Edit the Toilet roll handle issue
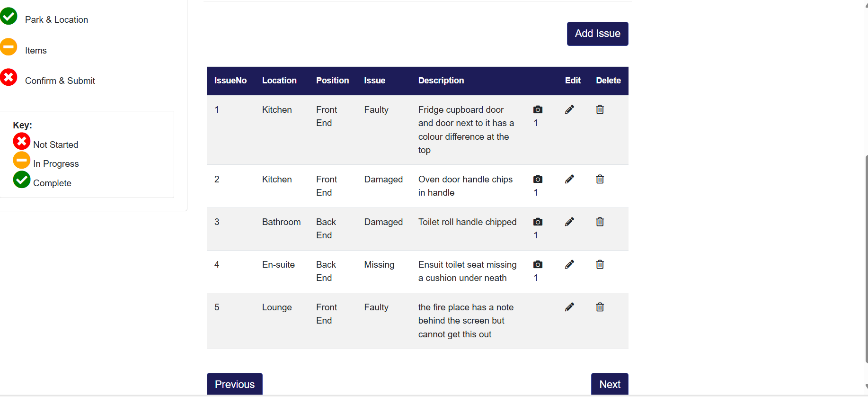Screen dimensions: 868x397 569,222
